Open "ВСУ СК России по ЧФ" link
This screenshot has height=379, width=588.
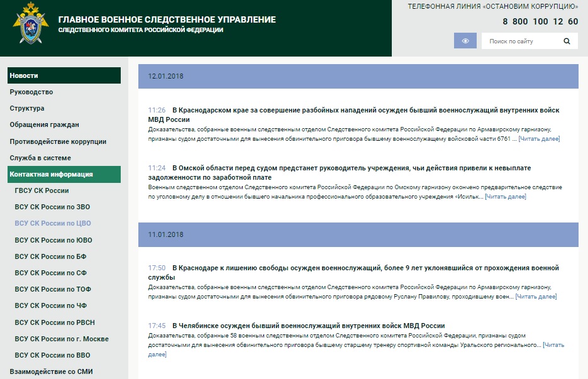[x=51, y=305]
